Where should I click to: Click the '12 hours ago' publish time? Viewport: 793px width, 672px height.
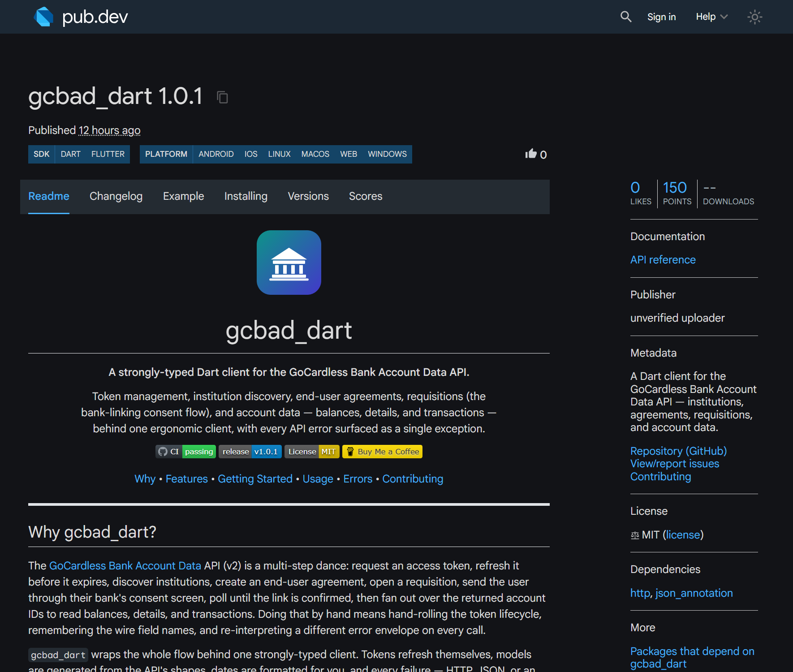coord(110,130)
